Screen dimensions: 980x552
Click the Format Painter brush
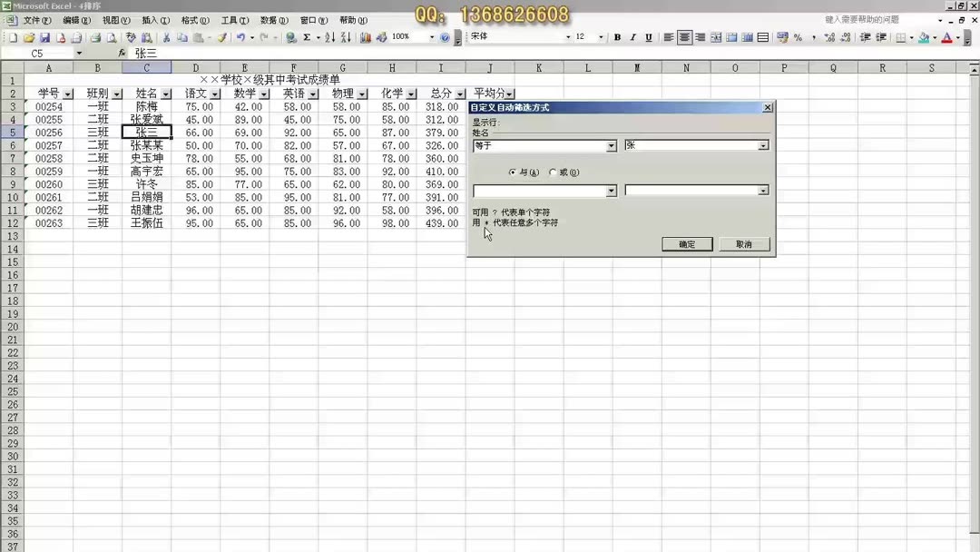(x=221, y=37)
